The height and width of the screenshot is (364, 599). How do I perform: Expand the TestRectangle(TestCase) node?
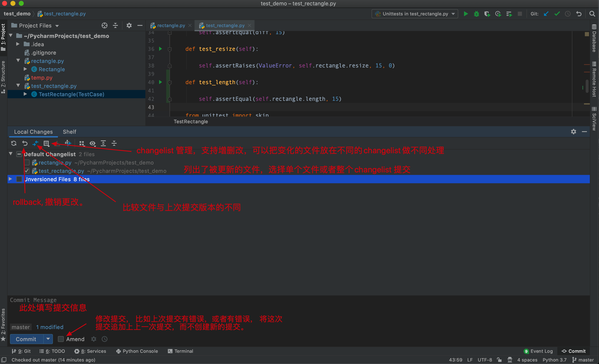(25, 94)
